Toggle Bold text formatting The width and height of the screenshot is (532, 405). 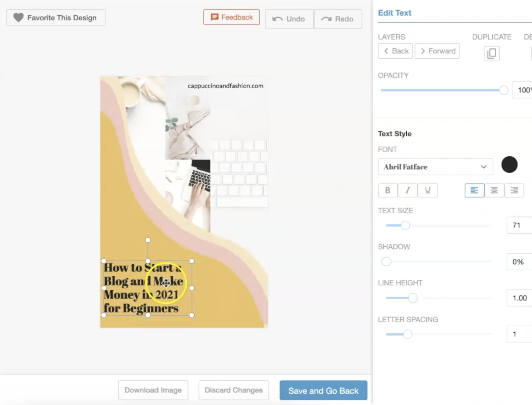(x=388, y=190)
